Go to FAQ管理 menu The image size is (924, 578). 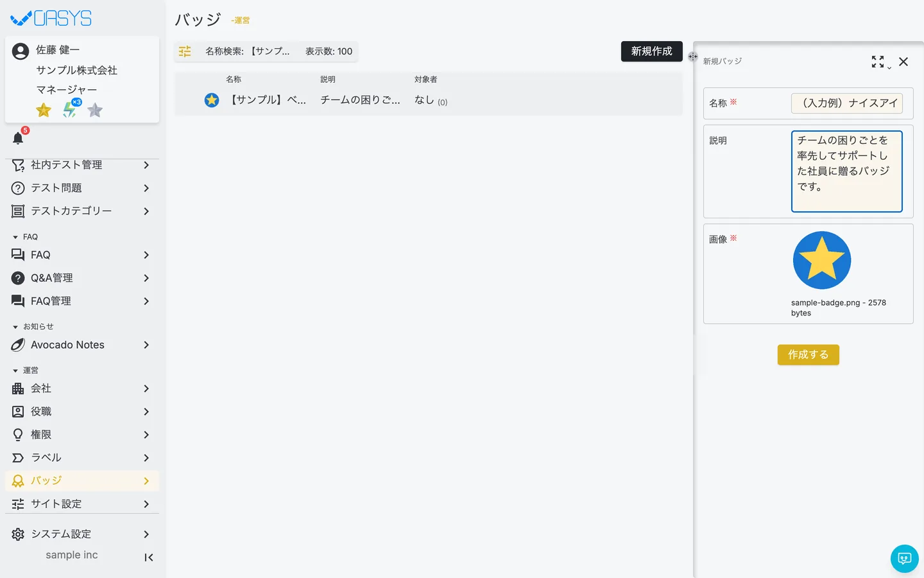pyautogui.click(x=82, y=301)
